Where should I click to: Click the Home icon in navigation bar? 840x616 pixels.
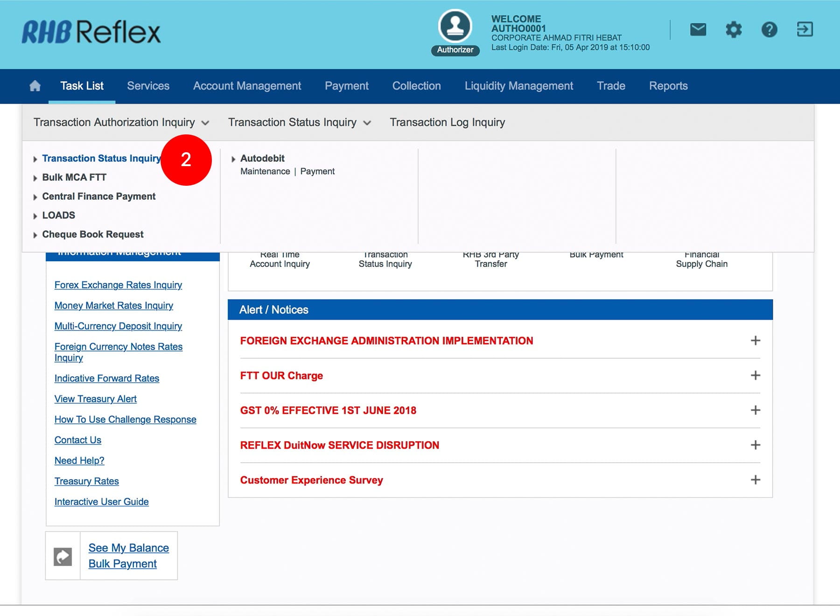(x=35, y=86)
